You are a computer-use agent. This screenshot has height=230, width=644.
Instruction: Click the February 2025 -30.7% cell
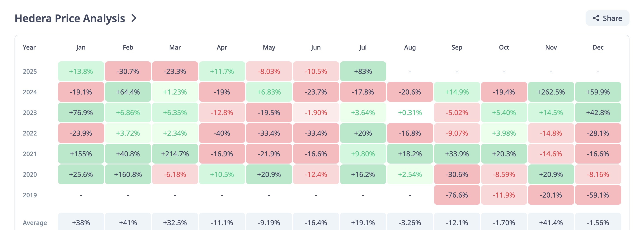coord(128,71)
